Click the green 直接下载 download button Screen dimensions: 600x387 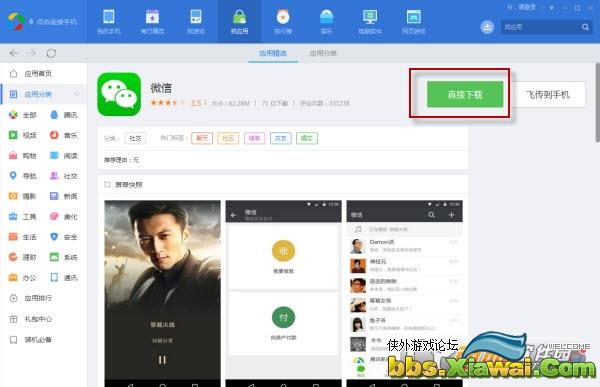tap(465, 94)
